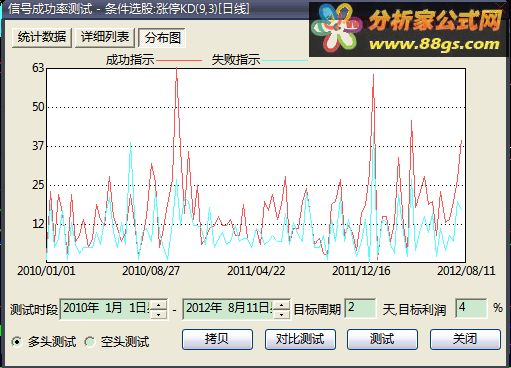Select the 分布图 tab

[x=162, y=38]
